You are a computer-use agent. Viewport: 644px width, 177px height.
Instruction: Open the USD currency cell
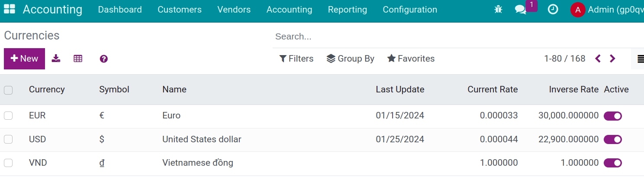(x=38, y=139)
